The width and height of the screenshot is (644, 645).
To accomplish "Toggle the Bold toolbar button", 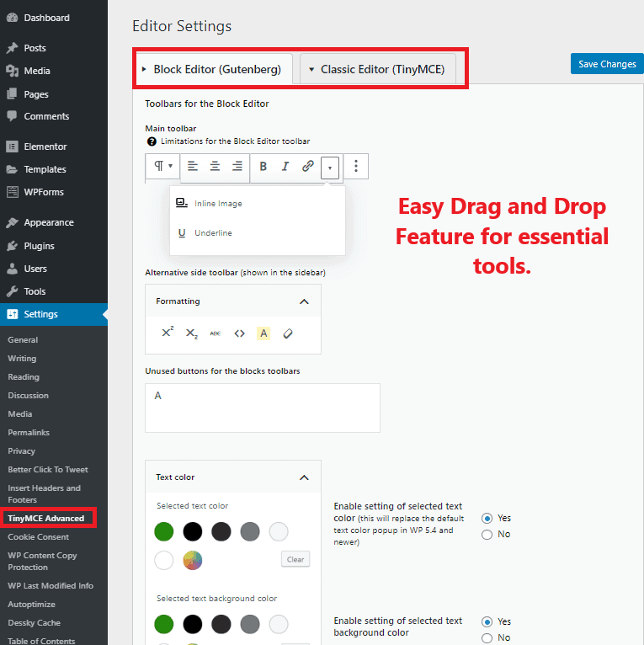I will pyautogui.click(x=263, y=166).
